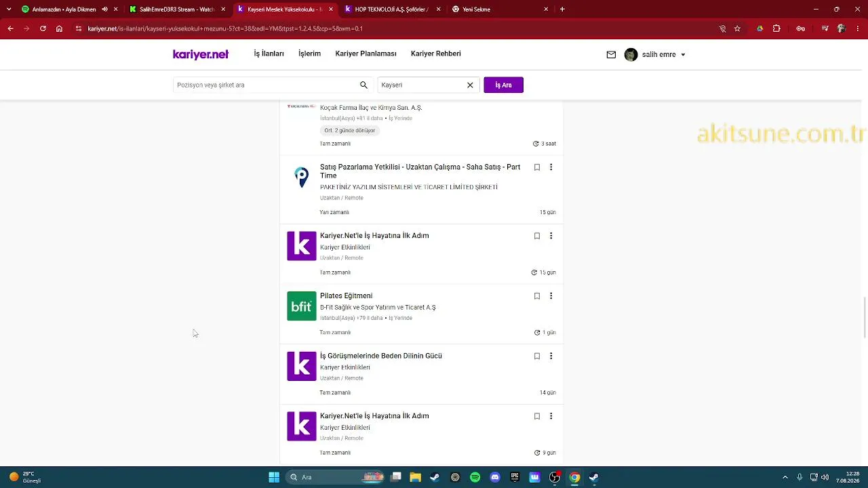This screenshot has width=868, height=488.
Task: Click the salih emre profile avatar
Action: (x=631, y=55)
